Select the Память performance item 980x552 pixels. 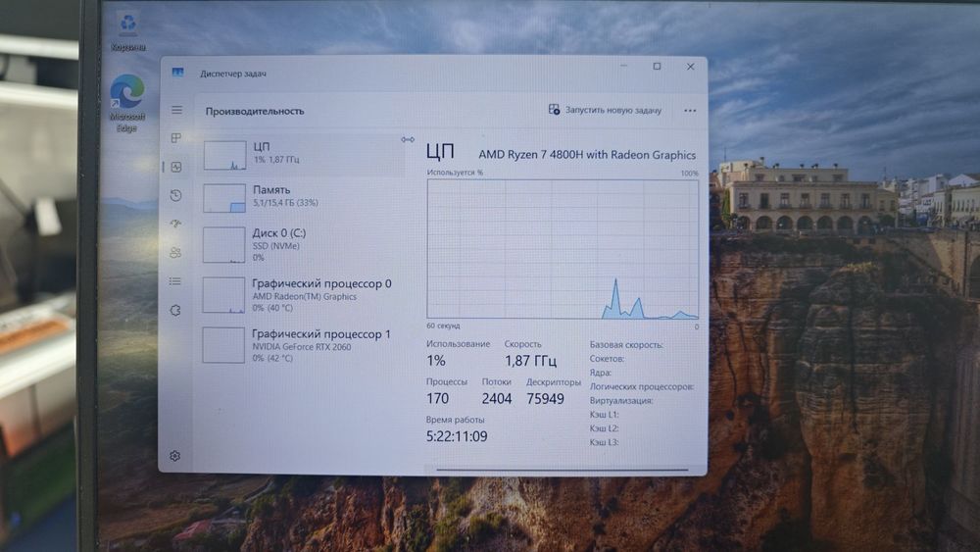(303, 197)
